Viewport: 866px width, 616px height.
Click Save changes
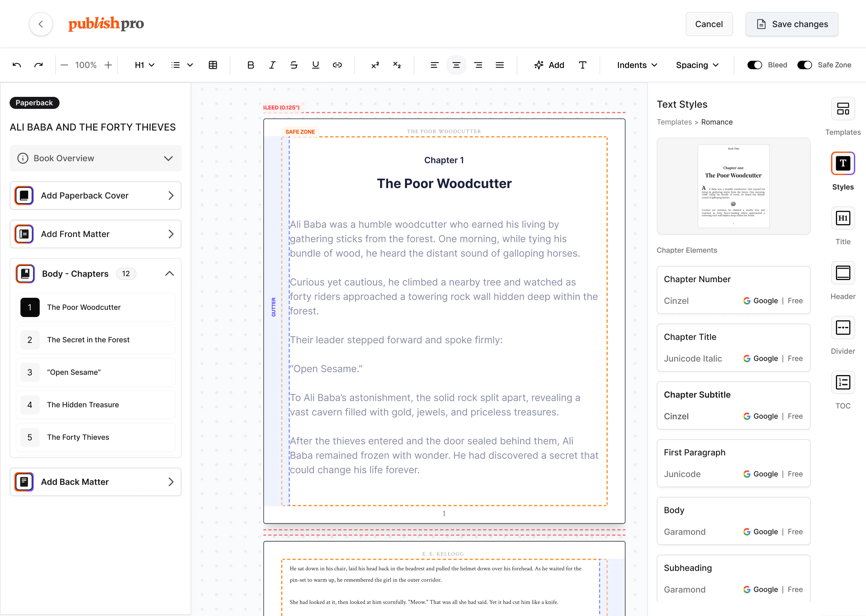(x=792, y=24)
